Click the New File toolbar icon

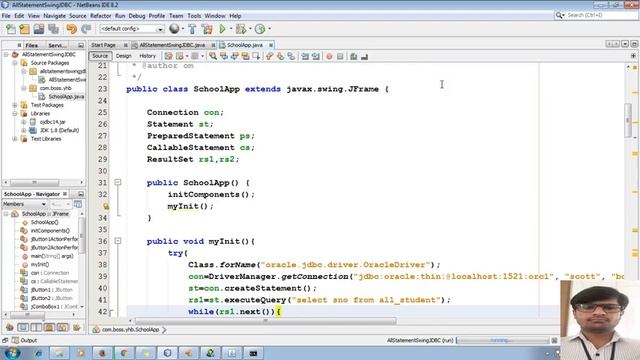(x=11, y=29)
